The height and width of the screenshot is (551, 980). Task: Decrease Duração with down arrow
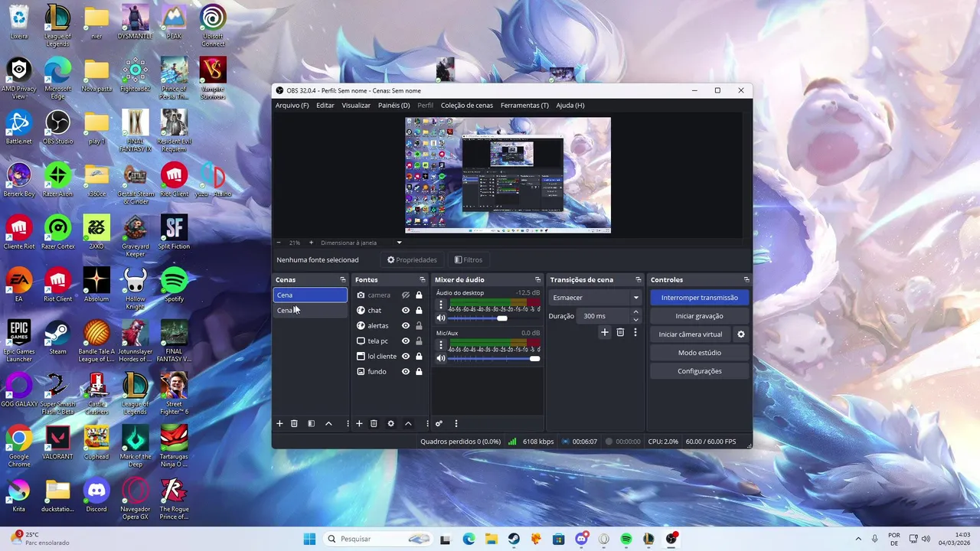point(635,319)
